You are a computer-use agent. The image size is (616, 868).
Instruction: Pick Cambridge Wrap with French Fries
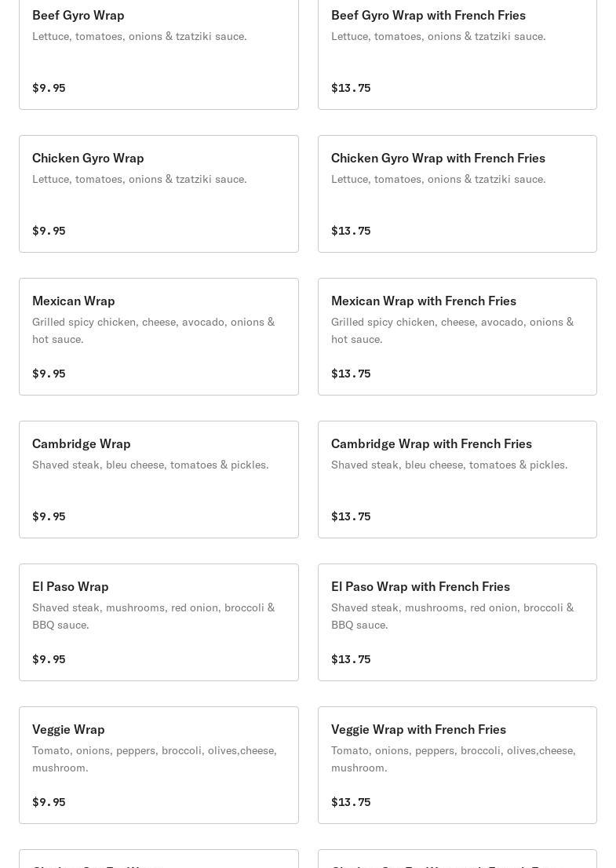point(431,444)
